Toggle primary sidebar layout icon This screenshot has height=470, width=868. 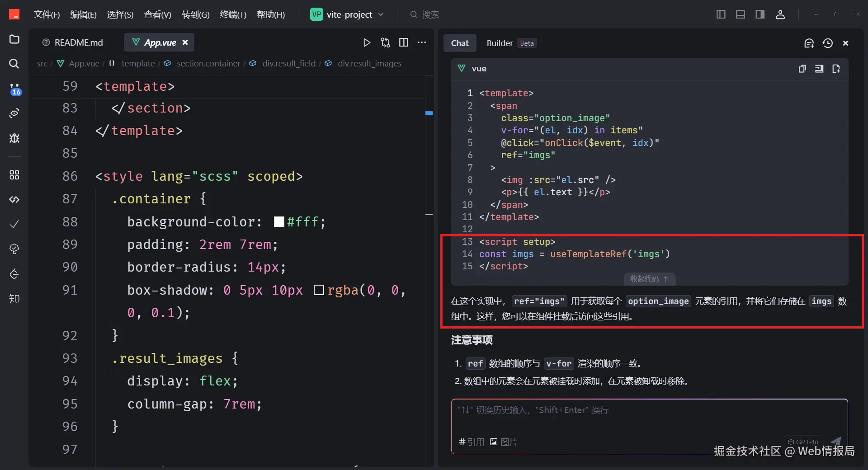(x=721, y=14)
